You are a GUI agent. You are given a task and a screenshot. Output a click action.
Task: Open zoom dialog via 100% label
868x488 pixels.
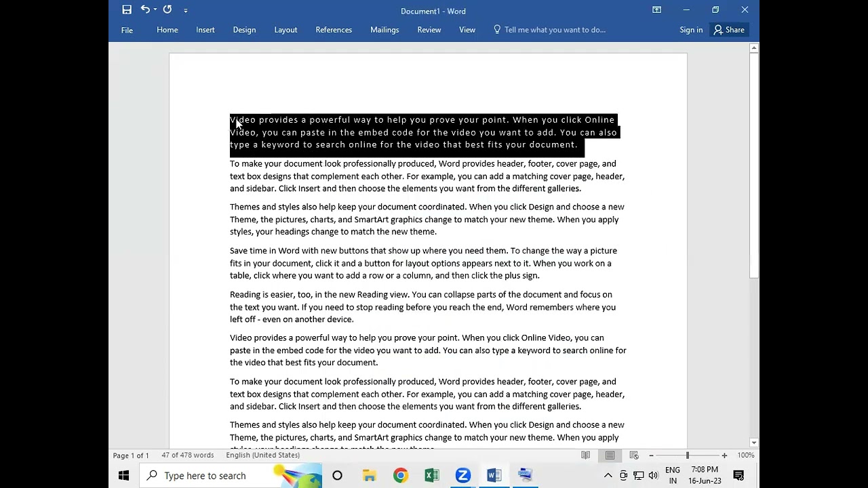[746, 455]
